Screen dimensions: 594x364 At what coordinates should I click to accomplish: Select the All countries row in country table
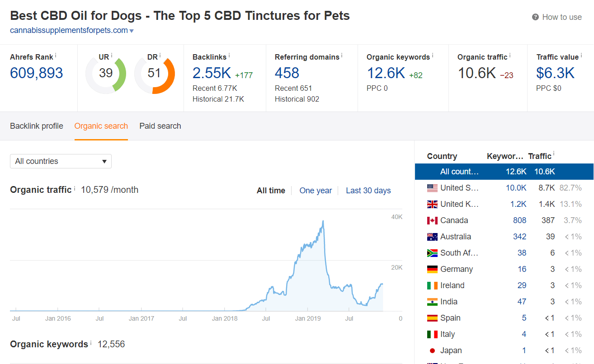[504, 172]
